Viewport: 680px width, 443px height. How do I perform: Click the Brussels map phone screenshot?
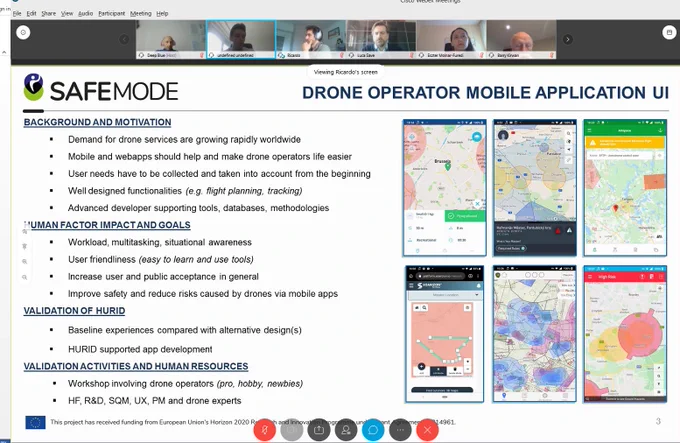445,188
